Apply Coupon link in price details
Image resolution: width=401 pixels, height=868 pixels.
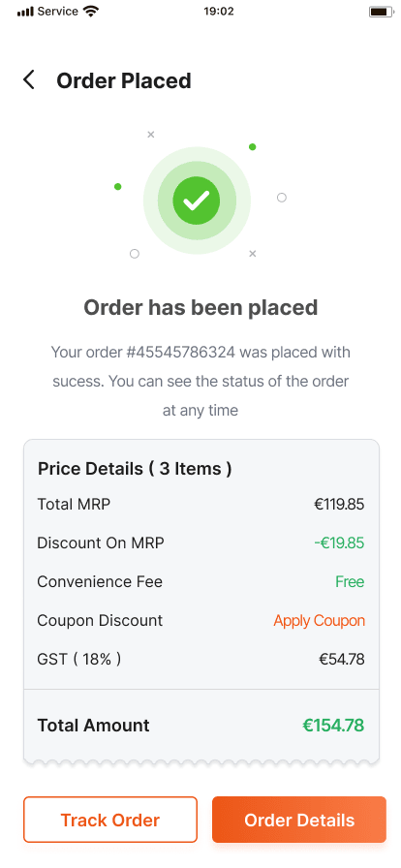pos(319,621)
